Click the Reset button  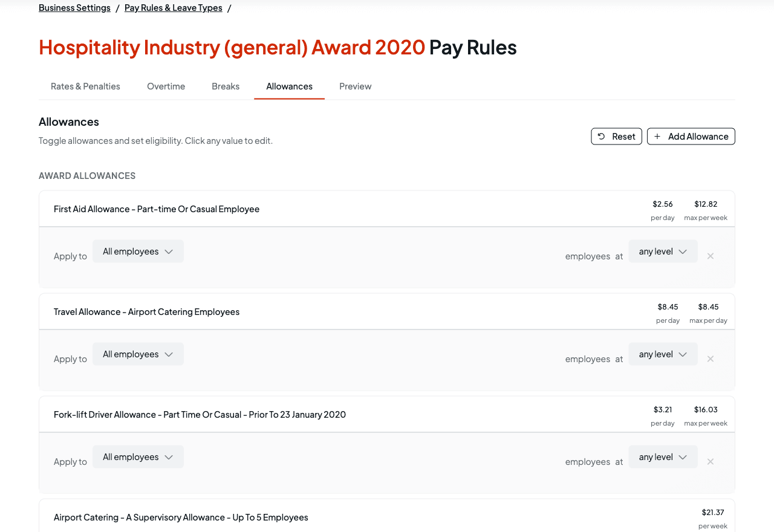[x=616, y=137]
